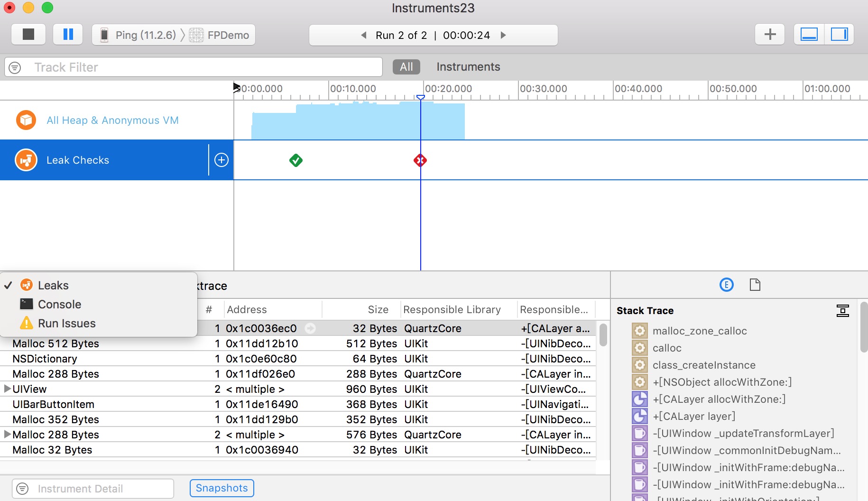Toggle the right inspector pane visibility
The height and width of the screenshot is (501, 868).
pyautogui.click(x=839, y=35)
